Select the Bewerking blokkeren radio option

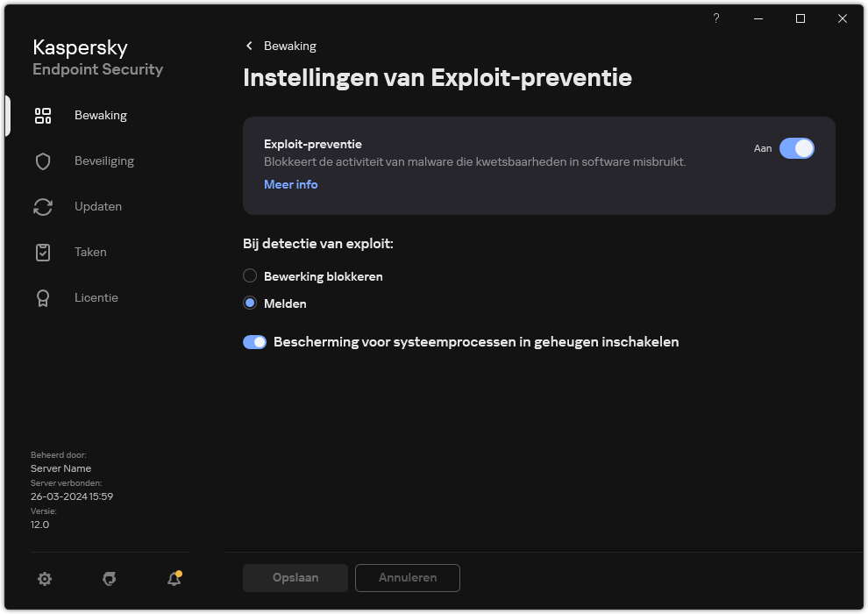pyautogui.click(x=250, y=275)
